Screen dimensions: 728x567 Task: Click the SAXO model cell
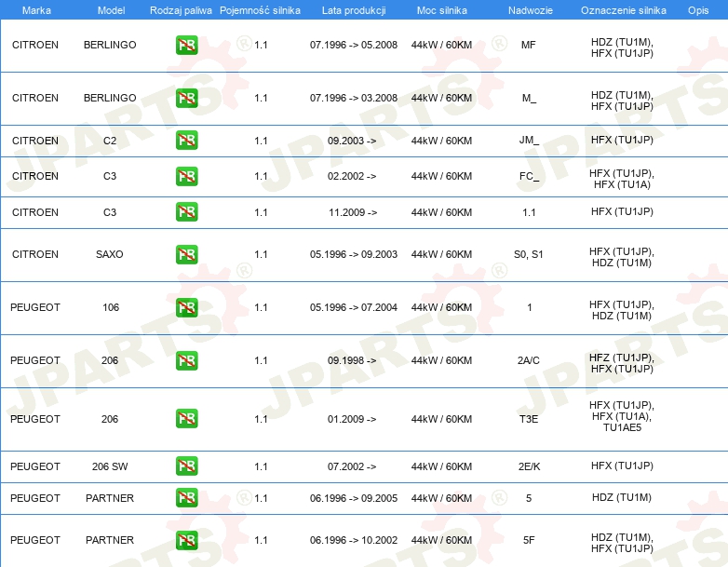tap(110, 254)
